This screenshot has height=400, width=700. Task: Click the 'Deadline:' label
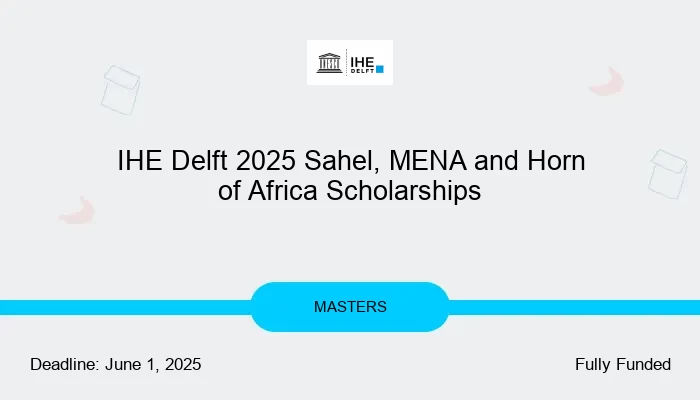[65, 364]
